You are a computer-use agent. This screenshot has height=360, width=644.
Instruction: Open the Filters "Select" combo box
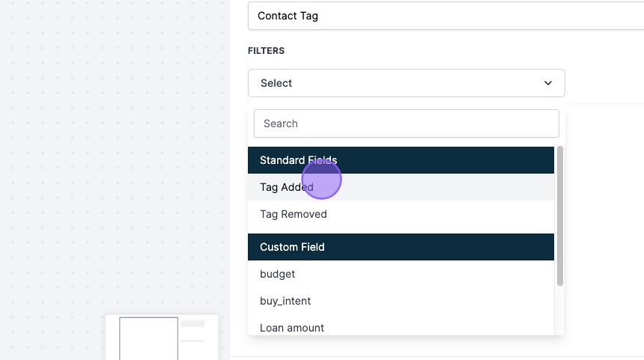click(406, 83)
